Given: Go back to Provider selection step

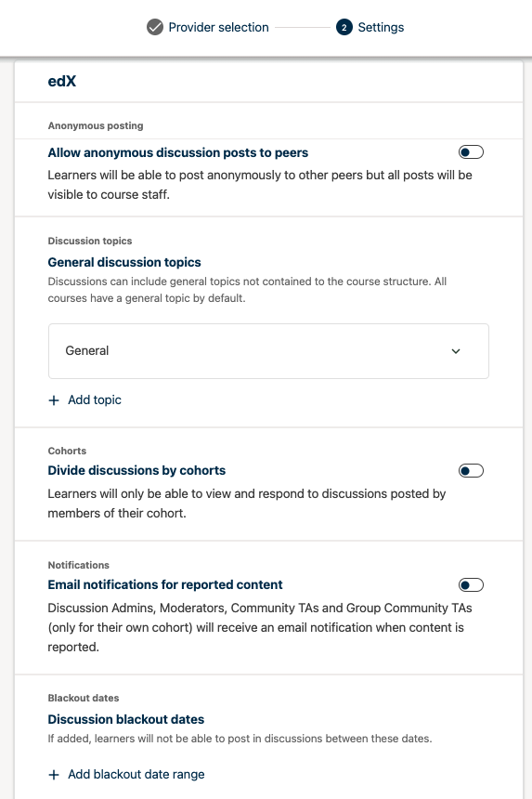Looking at the screenshot, I should pos(218,27).
